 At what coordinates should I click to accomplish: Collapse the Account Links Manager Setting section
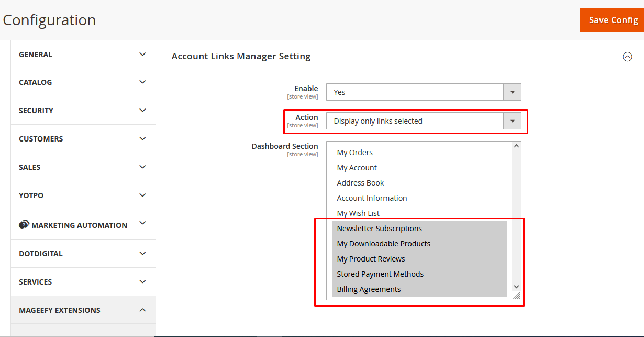pyautogui.click(x=627, y=57)
